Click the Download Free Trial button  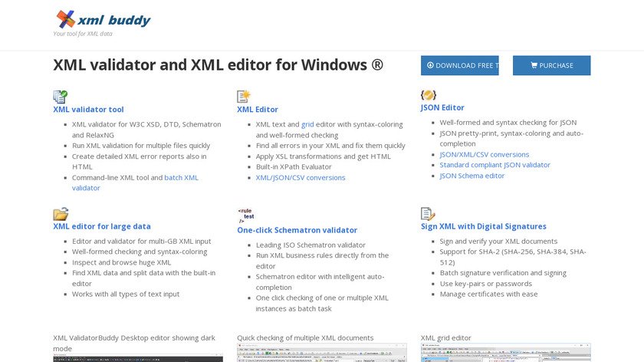[x=459, y=65]
